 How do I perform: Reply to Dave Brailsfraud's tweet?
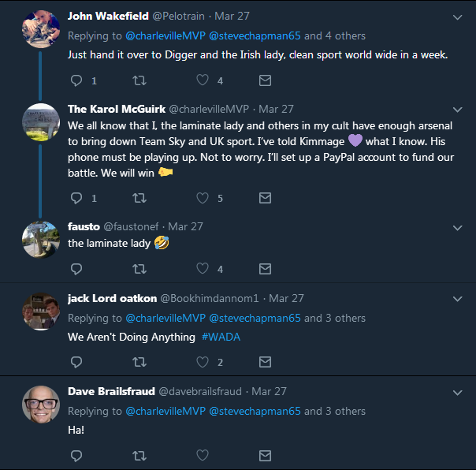point(76,455)
